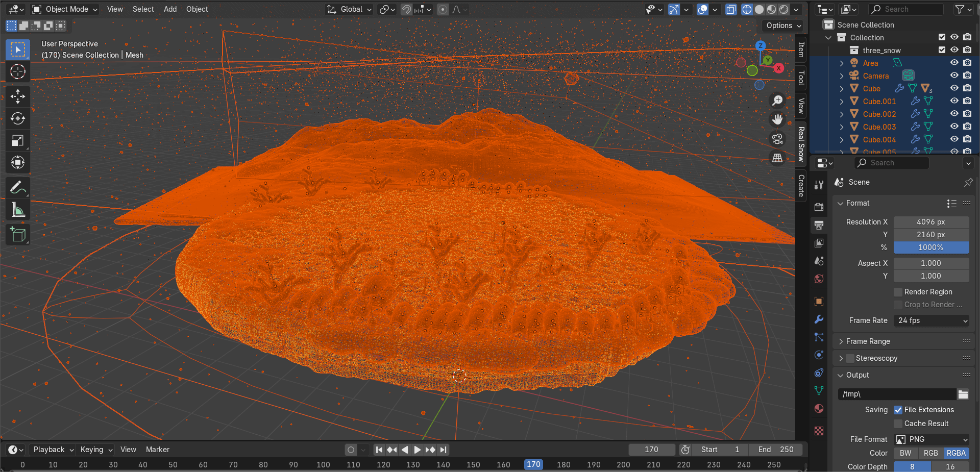Screen dimensions: 980x472
Task: Open the Add menu
Action: coord(170,9)
